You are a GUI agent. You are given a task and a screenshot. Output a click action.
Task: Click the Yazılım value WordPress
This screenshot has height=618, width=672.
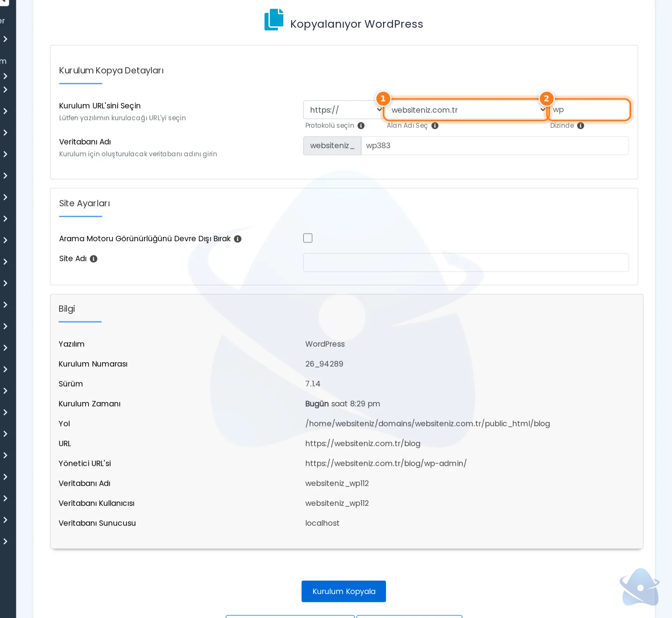pyautogui.click(x=325, y=344)
